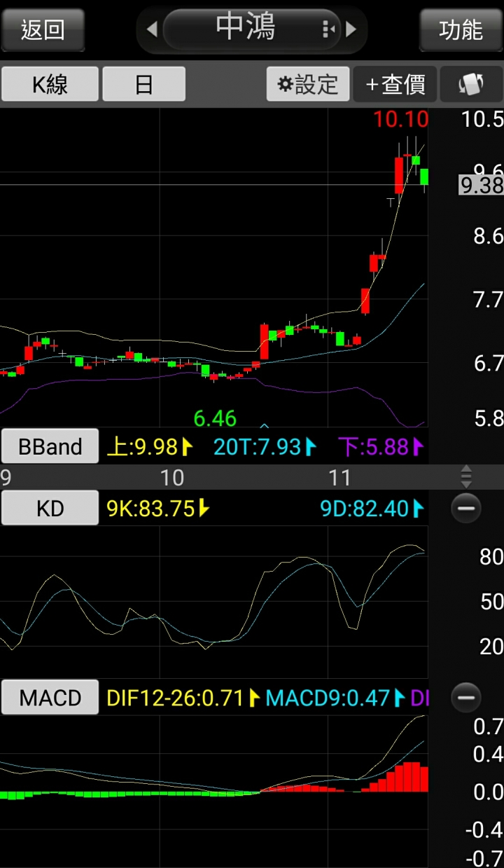Tap the tallest red MACD histogram bar
Viewport: 504px width, 868px height.
pos(412,777)
